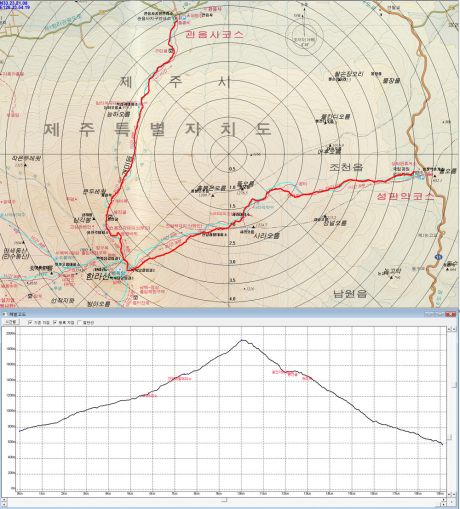Image resolution: width=460 pixels, height=509 pixels.
Task: Click the time-based button in the elevation window
Action: click(x=11, y=322)
